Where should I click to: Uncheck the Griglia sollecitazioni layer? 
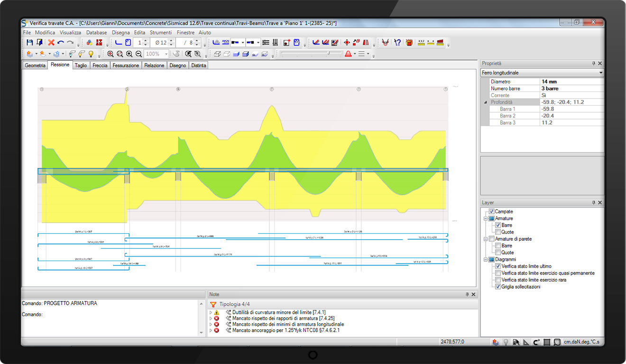(497, 287)
